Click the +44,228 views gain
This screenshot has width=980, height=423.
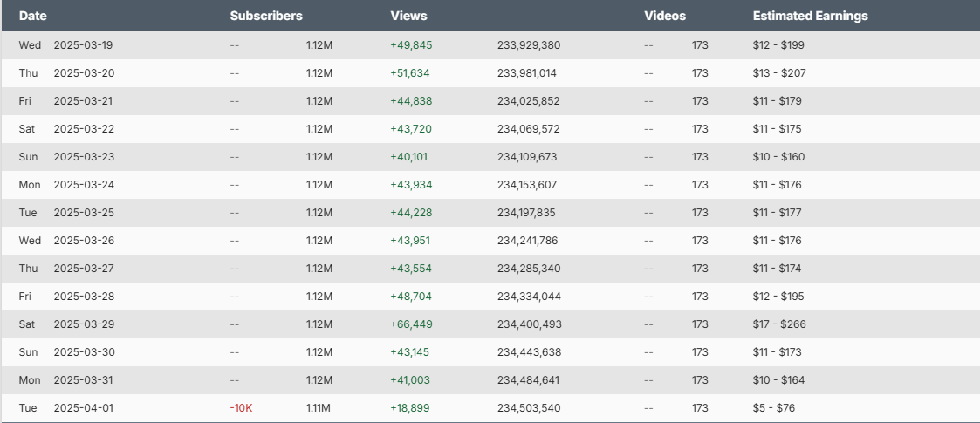pyautogui.click(x=411, y=213)
